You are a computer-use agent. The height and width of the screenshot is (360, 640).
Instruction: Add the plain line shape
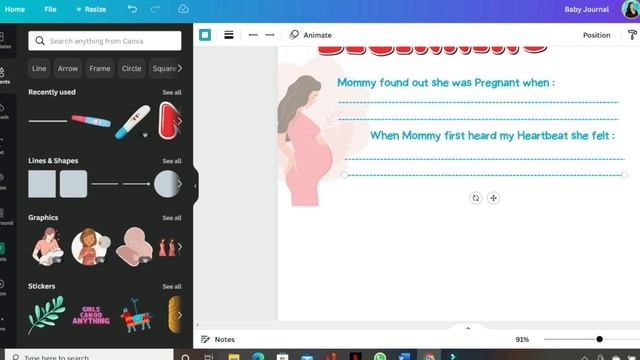click(105, 184)
